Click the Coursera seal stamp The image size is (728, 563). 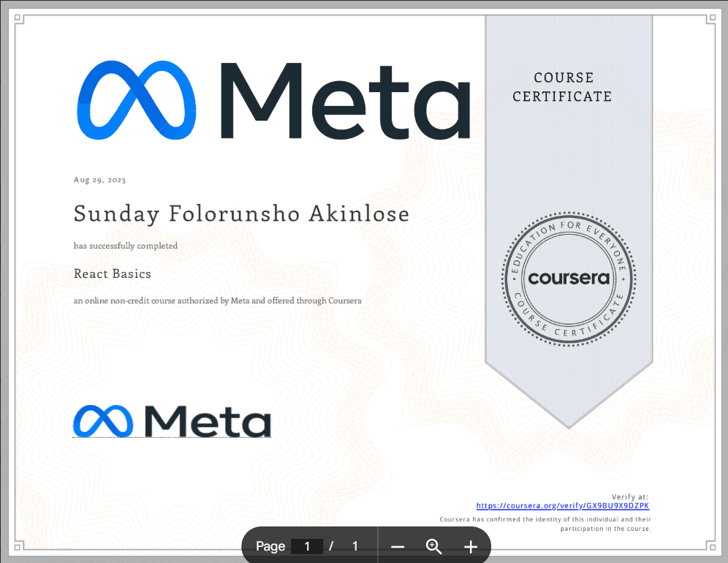click(x=569, y=279)
